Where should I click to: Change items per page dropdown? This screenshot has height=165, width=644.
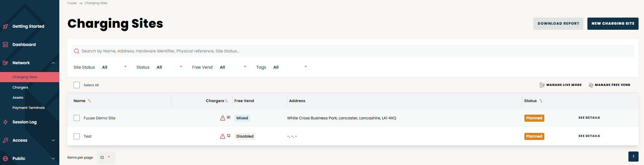106,158
